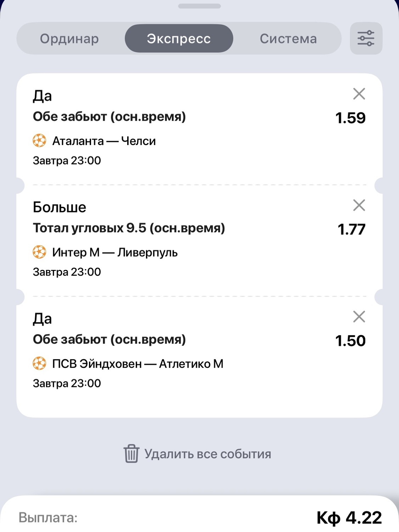Select the Экспресс tab
The image size is (399, 532).
click(x=179, y=39)
